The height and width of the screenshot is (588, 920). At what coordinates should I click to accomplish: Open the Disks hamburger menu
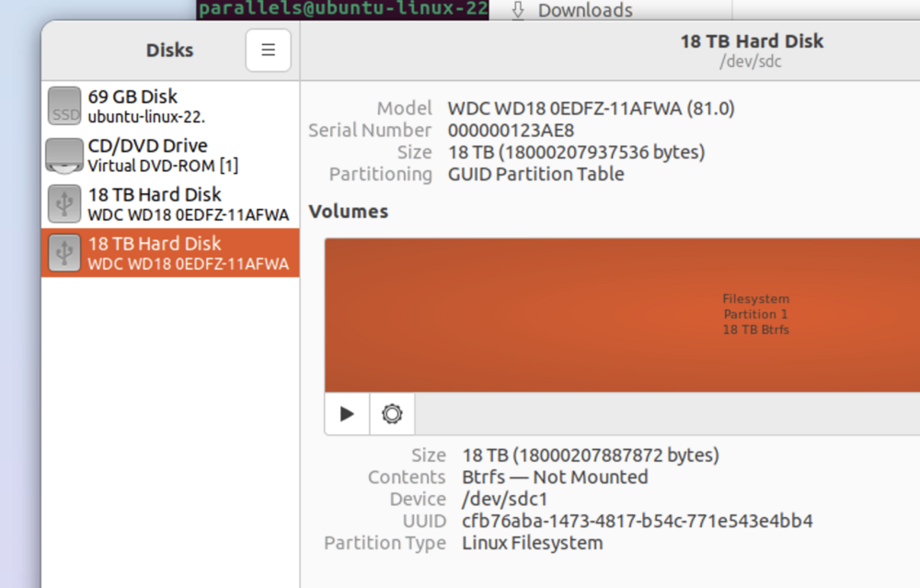[268, 50]
